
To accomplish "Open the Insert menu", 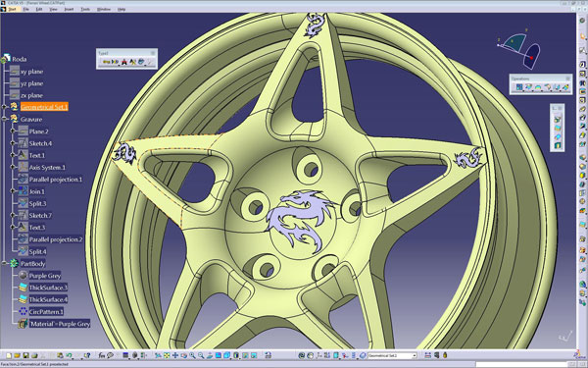I will tap(69, 9).
